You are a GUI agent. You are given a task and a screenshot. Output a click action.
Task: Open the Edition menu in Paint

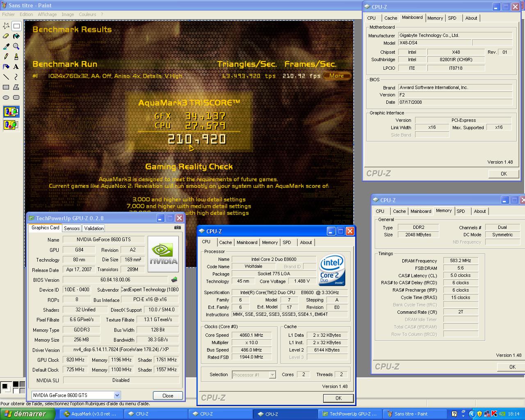click(26, 14)
